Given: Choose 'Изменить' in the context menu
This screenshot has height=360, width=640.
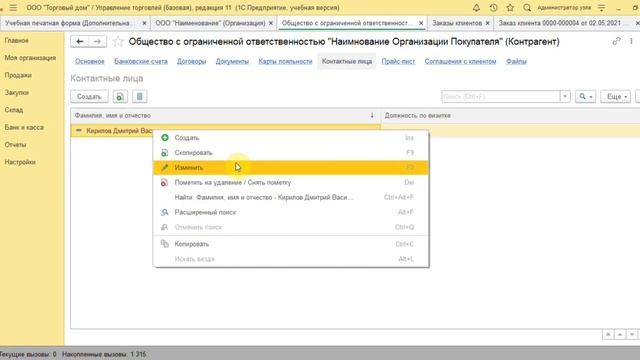Looking at the screenshot, I should 291,168.
